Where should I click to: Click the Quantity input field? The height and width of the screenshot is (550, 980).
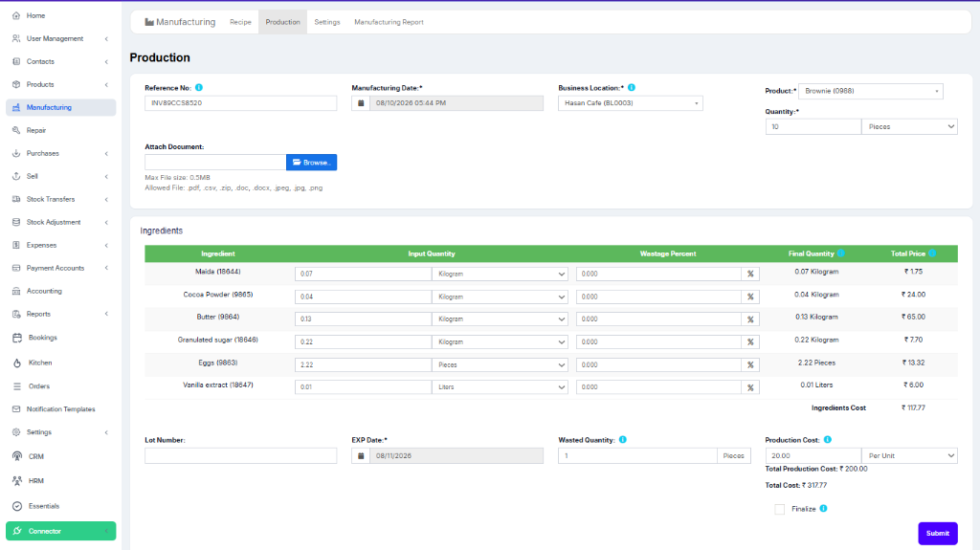tap(813, 127)
